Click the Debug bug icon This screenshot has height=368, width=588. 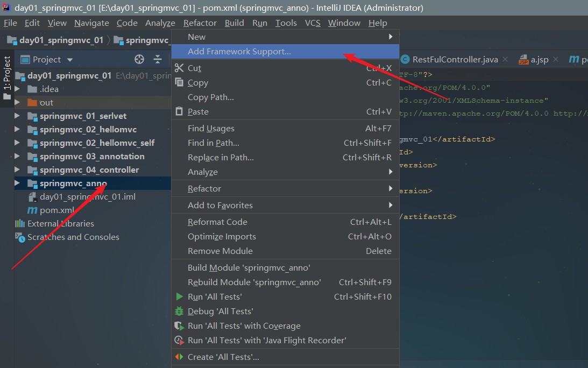[x=179, y=312]
